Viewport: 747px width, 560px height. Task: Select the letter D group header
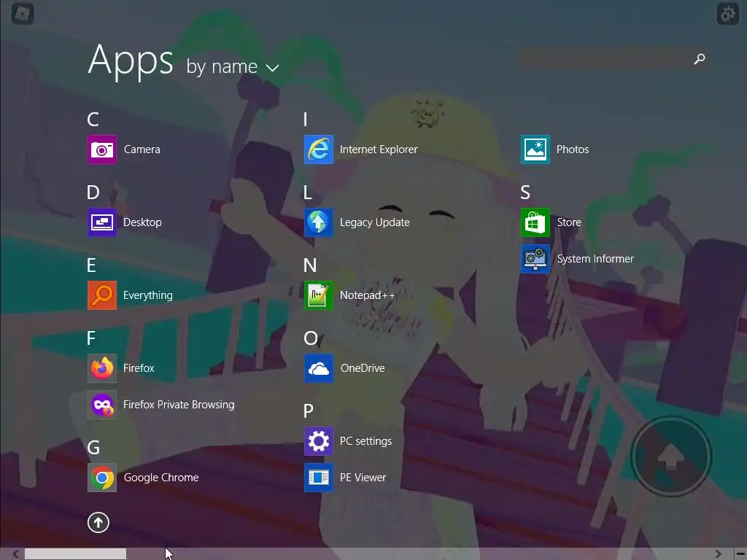[93, 192]
